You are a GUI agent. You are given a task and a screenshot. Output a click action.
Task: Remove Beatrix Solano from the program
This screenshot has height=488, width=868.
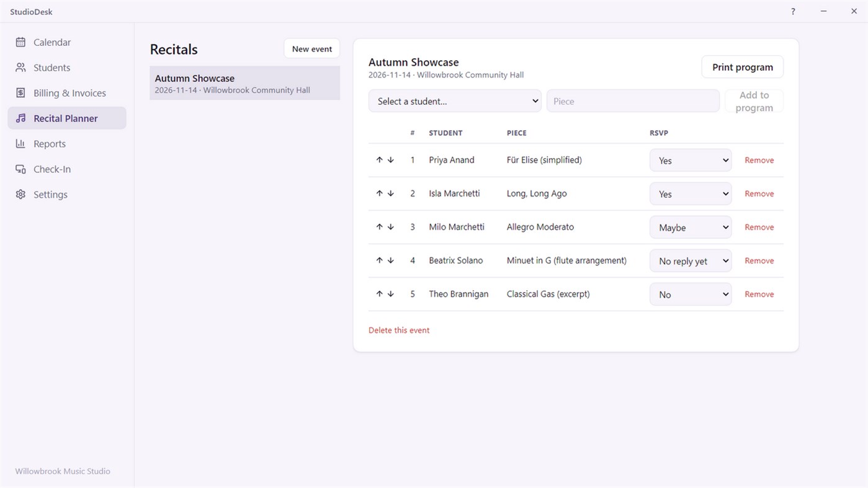coord(759,260)
